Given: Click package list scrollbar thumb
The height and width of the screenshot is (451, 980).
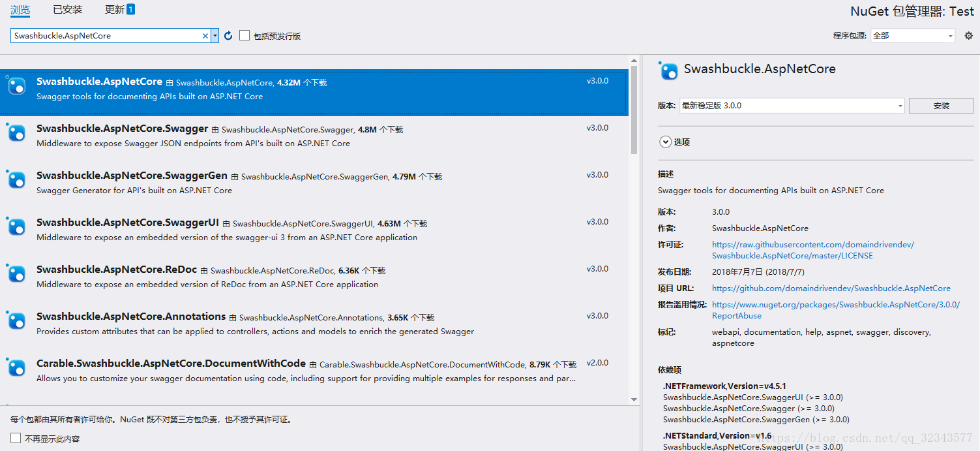Looking at the screenshot, I should tap(634, 110).
